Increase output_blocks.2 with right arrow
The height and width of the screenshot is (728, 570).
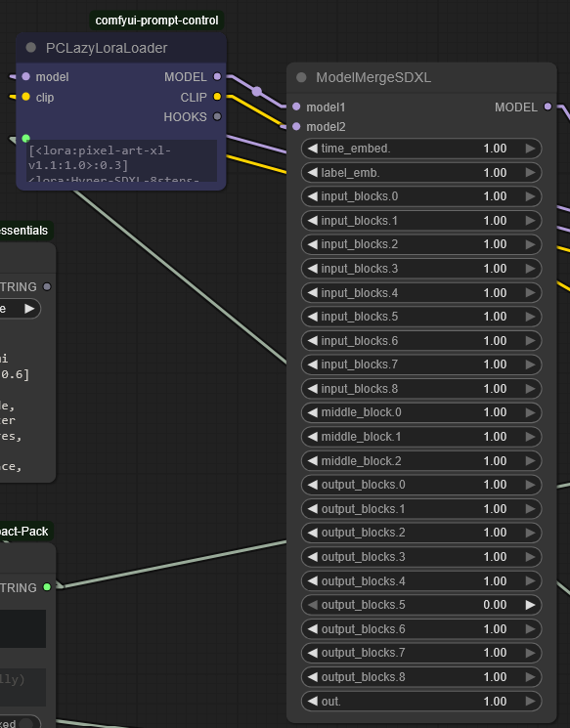pyautogui.click(x=530, y=533)
